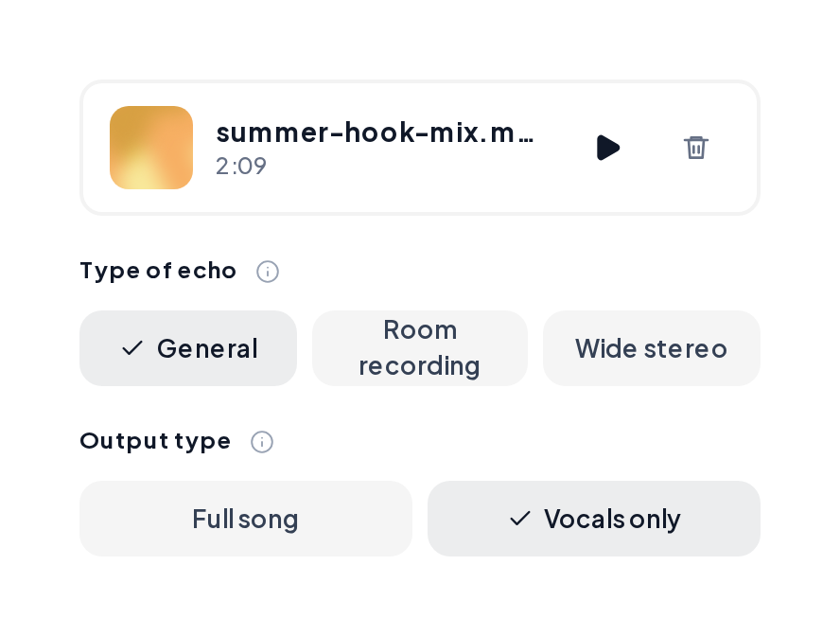Click the 2:09 track duration text
The width and height of the screenshot is (840, 636).
tap(241, 167)
